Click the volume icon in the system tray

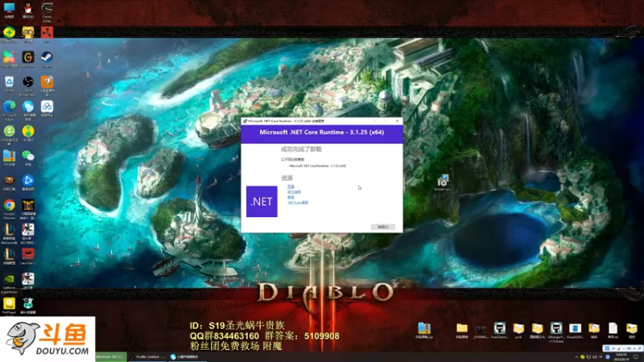(x=595, y=357)
